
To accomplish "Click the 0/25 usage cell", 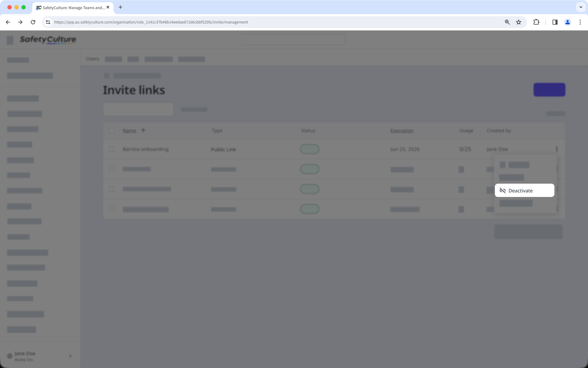I will coord(465,149).
